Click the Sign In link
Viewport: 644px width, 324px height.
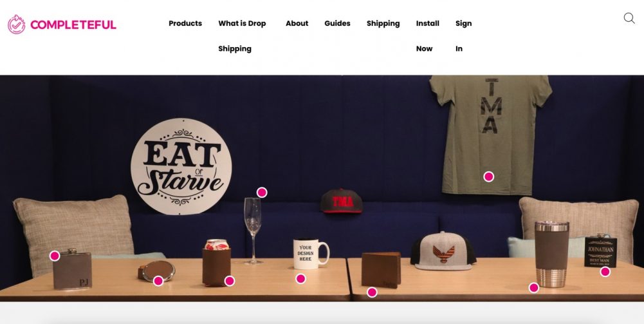click(x=463, y=36)
